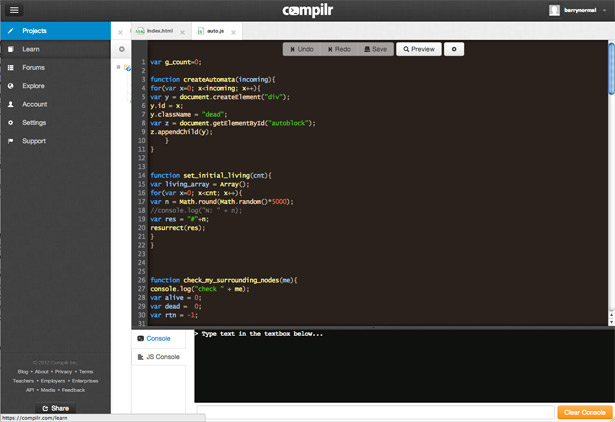
Task: Open the Projects section
Action: (x=55, y=31)
